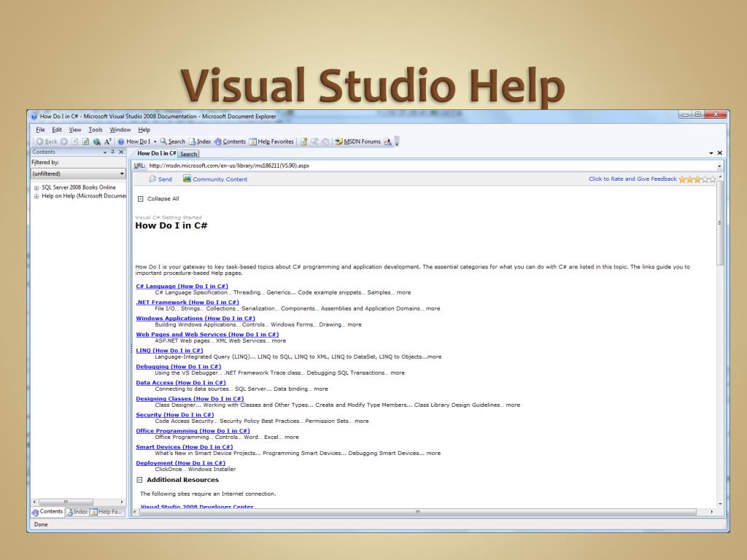Switch to Help Favorites tab at panel bottom
Viewport: 747px width, 560px height.
107,512
